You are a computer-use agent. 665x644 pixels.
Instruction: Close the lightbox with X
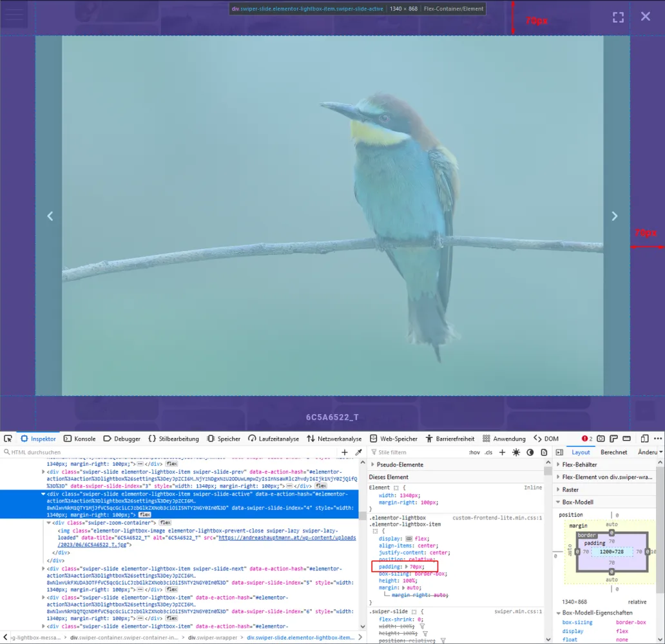[646, 17]
